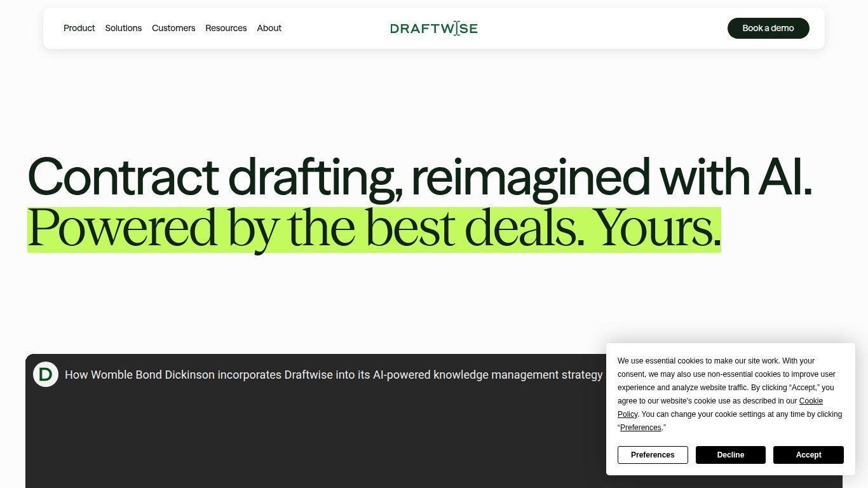Image resolution: width=868 pixels, height=488 pixels.
Task: Open the Product menu
Action: coord(79,28)
